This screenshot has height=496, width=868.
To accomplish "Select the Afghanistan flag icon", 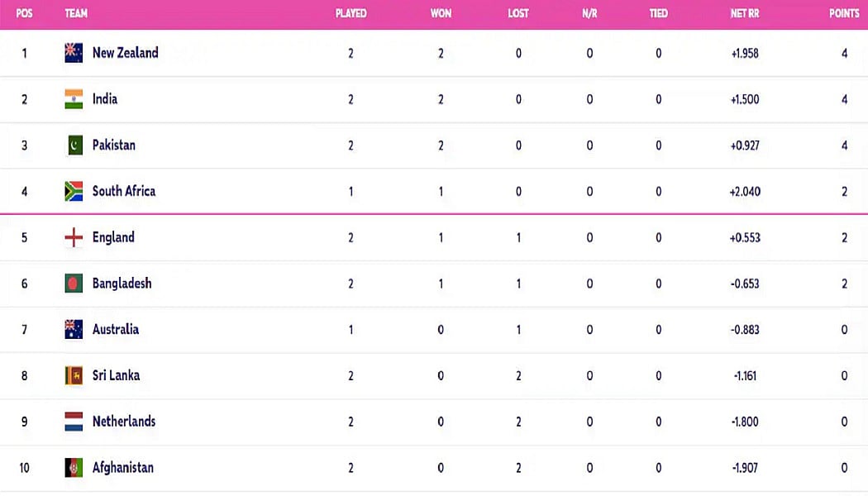I will click(x=74, y=468).
